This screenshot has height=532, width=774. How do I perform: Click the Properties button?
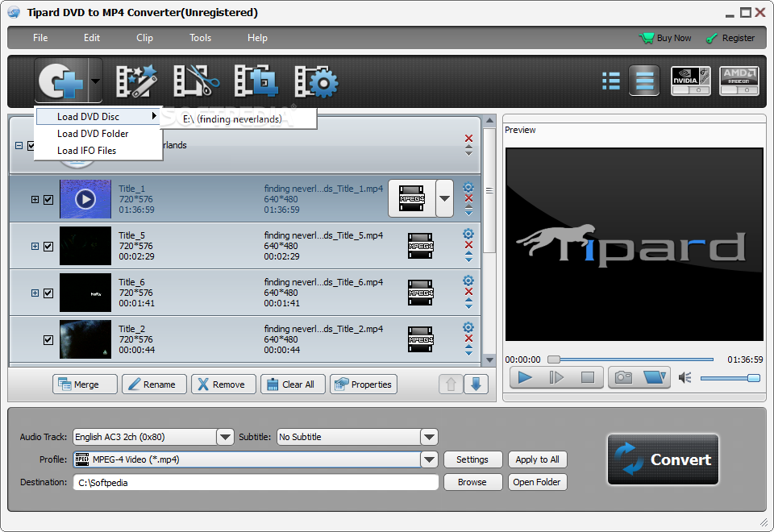pyautogui.click(x=364, y=384)
